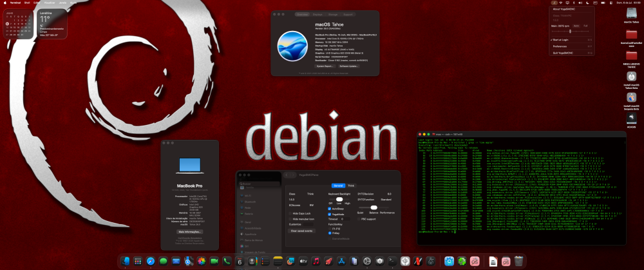Open Terminal icon in the Dock

[x=393, y=261]
